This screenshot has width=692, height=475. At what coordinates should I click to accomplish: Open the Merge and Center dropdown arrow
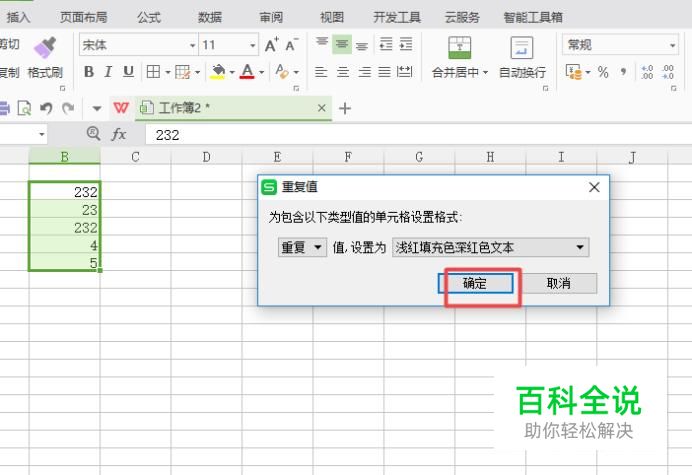pos(485,72)
